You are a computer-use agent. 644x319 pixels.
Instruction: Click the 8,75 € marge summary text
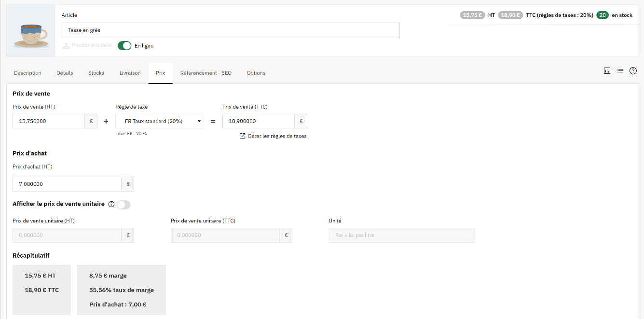[x=108, y=276]
